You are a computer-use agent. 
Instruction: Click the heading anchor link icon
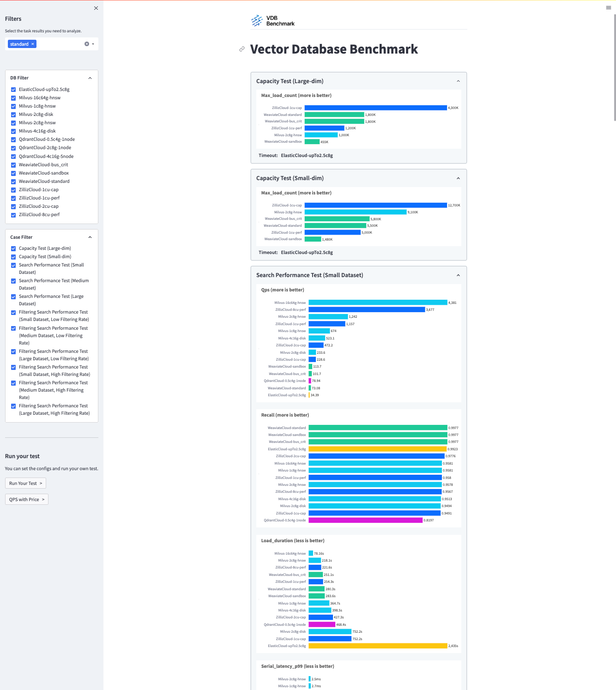(242, 49)
